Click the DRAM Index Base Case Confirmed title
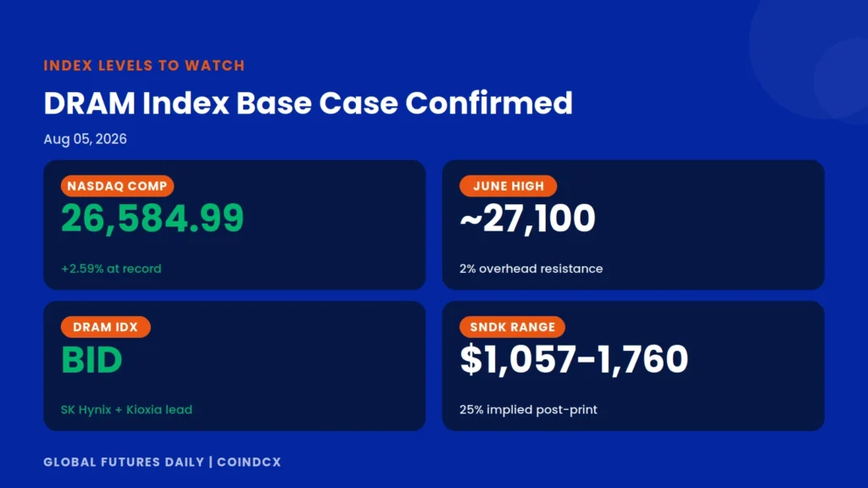The width and height of the screenshot is (868, 488). pyautogui.click(x=308, y=103)
